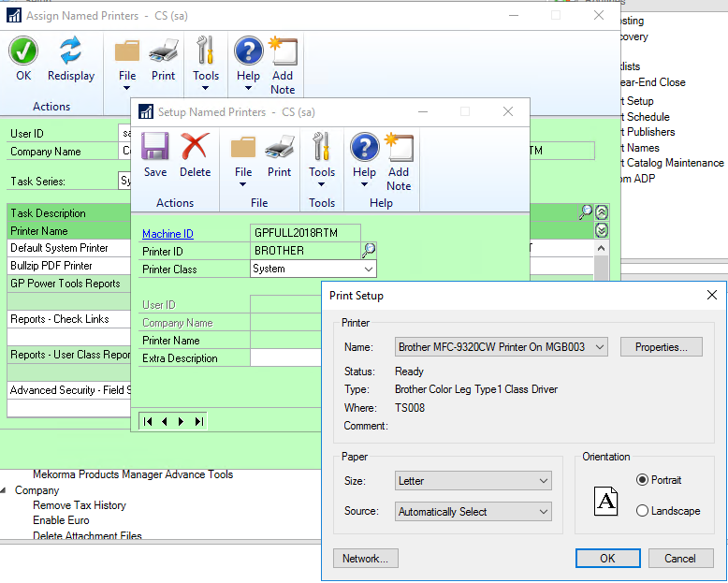Open paper Source dropdown

click(473, 512)
